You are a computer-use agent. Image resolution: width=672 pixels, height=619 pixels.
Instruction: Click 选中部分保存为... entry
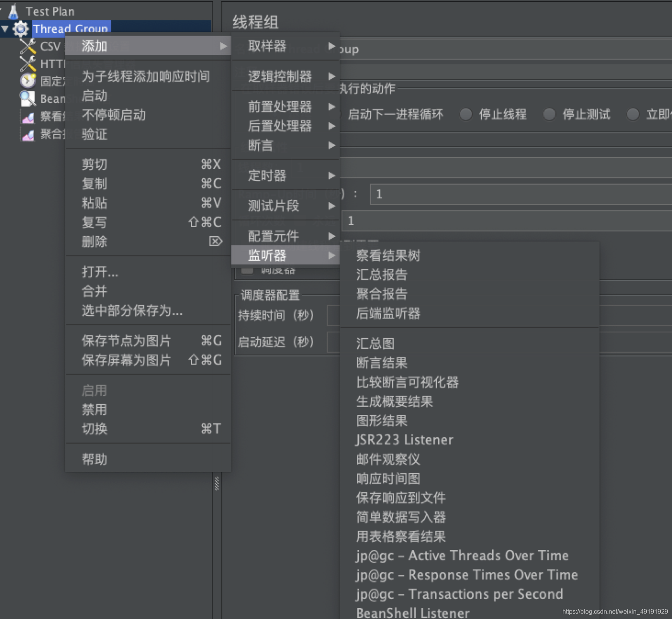pyautogui.click(x=148, y=311)
